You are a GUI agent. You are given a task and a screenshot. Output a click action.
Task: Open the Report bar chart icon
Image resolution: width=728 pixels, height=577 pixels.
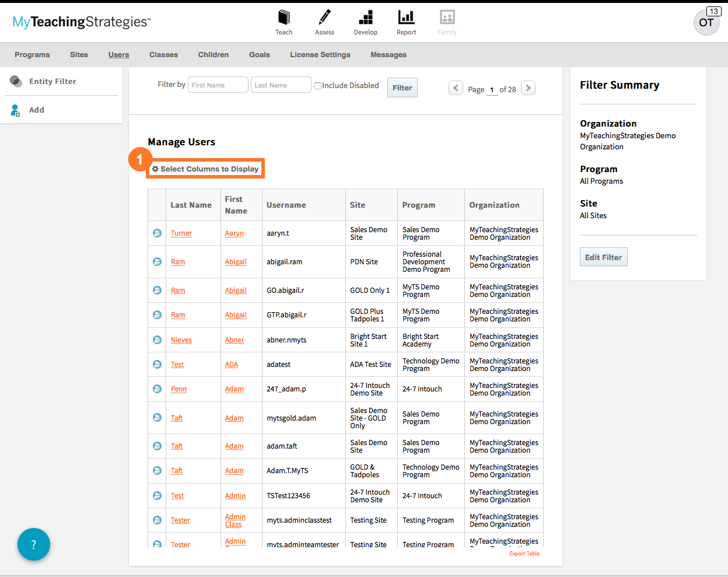coord(406,18)
